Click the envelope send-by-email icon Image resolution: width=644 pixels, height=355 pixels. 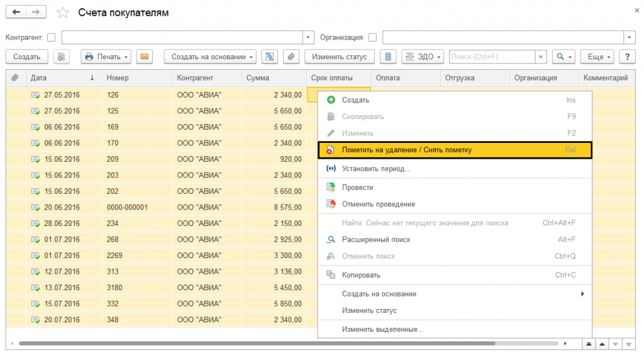pos(145,57)
